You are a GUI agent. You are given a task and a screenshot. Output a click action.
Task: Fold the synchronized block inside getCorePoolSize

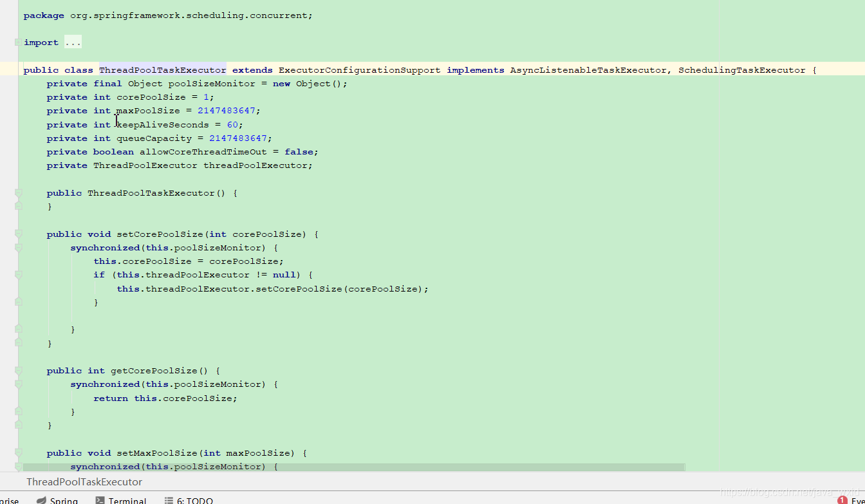pos(19,384)
